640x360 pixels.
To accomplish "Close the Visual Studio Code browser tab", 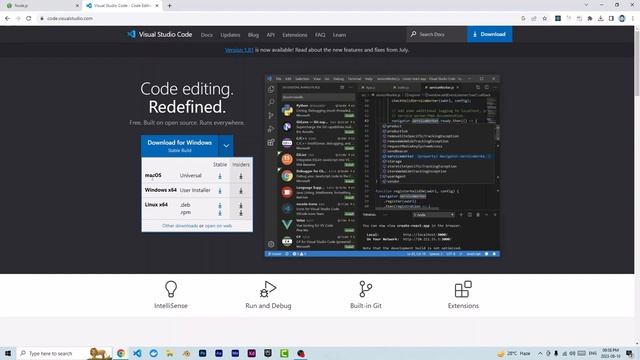I will tap(157, 6).
